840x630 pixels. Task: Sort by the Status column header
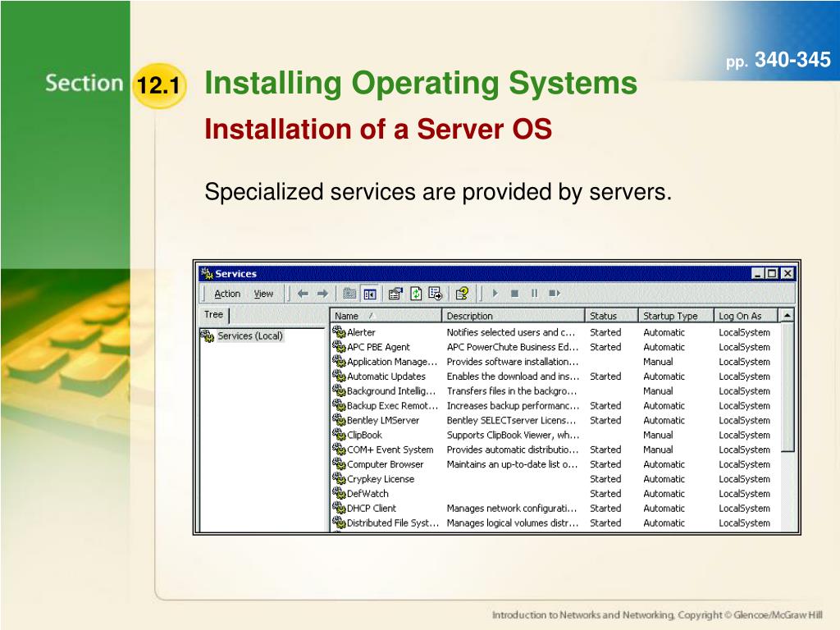(x=611, y=316)
